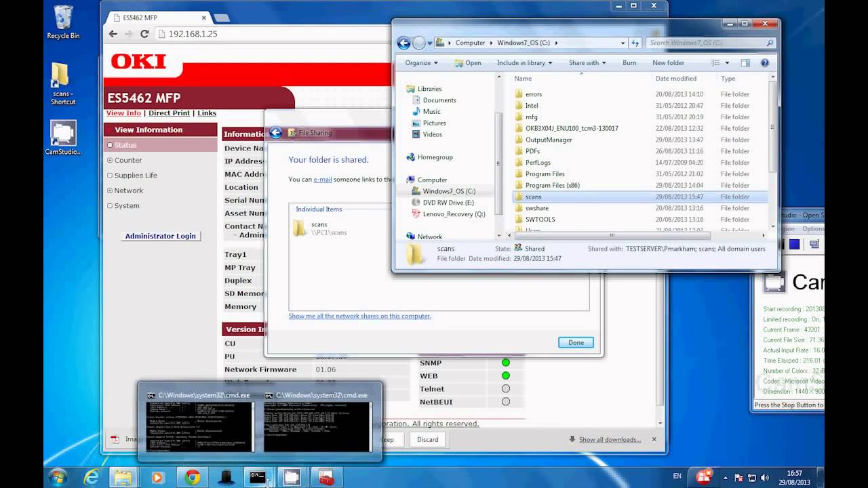Click the Burn toolbar item
The width and height of the screenshot is (868, 488).
pos(629,63)
